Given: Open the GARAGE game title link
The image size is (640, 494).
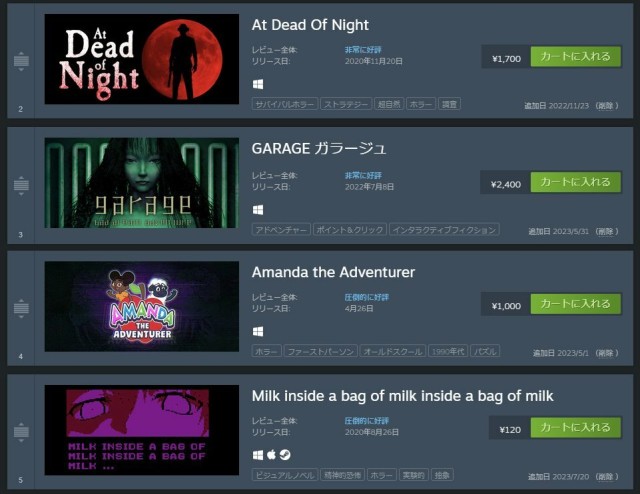Looking at the screenshot, I should pos(318,148).
